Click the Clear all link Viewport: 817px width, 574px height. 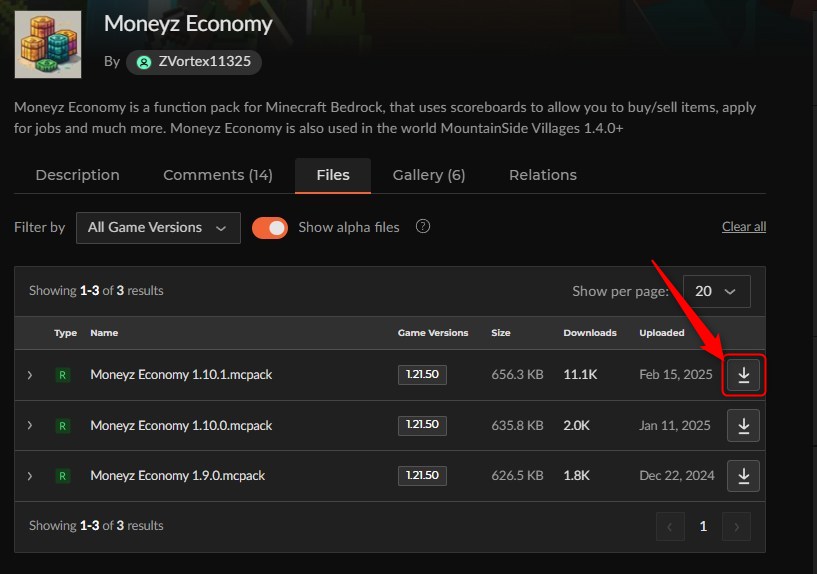pos(744,227)
